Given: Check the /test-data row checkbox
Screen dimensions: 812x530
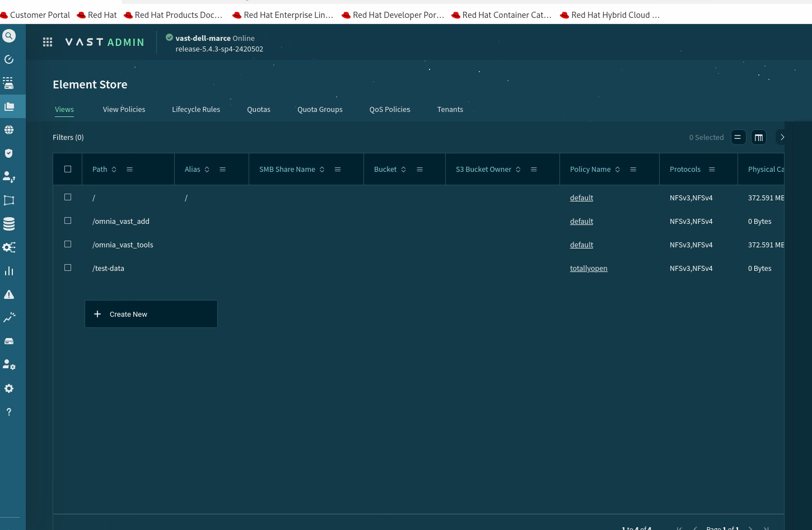Looking at the screenshot, I should point(68,268).
